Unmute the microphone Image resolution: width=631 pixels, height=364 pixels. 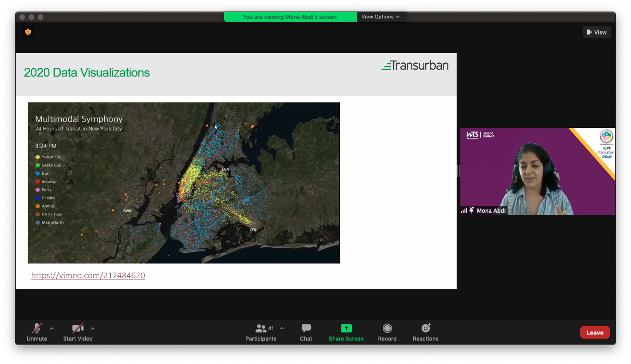tap(36, 332)
